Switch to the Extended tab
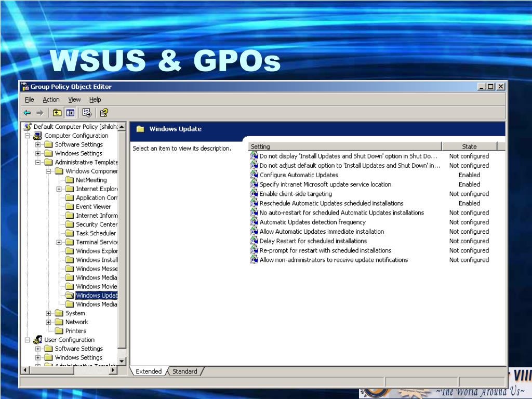The image size is (532, 399). [149, 371]
